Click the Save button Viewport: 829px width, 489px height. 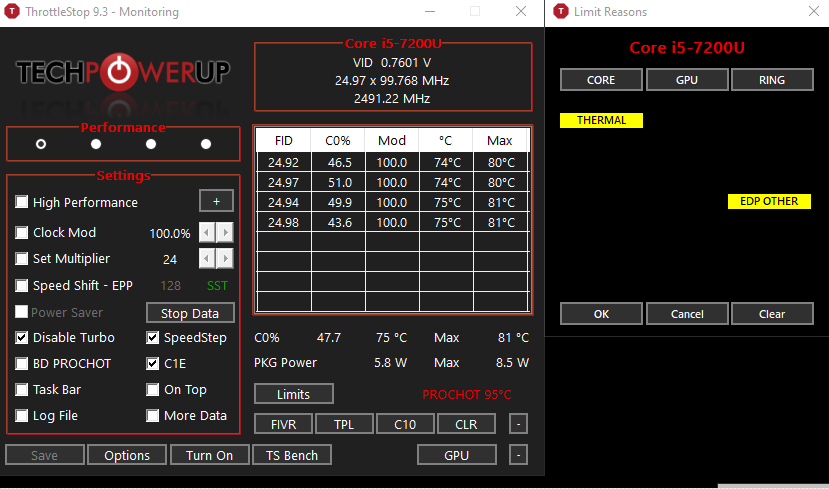44,455
